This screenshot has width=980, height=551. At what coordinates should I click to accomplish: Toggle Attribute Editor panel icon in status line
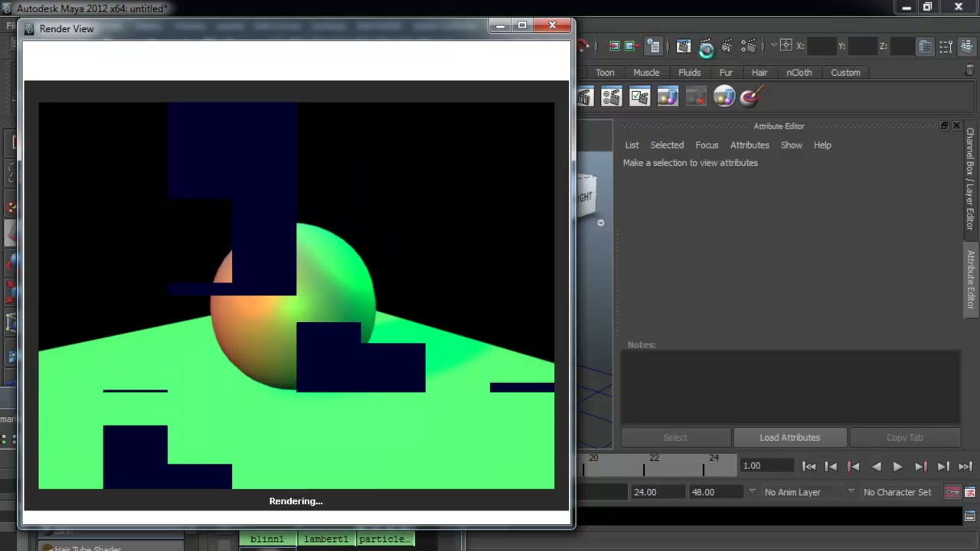click(925, 47)
